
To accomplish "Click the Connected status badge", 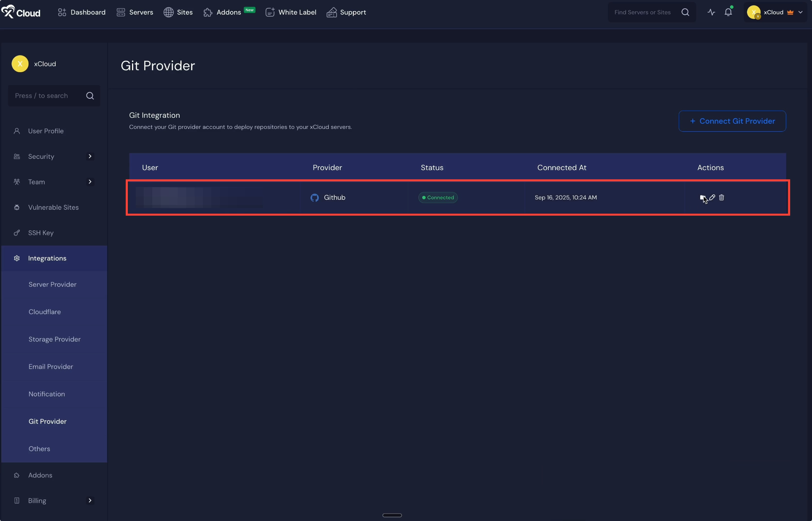I will tap(438, 197).
